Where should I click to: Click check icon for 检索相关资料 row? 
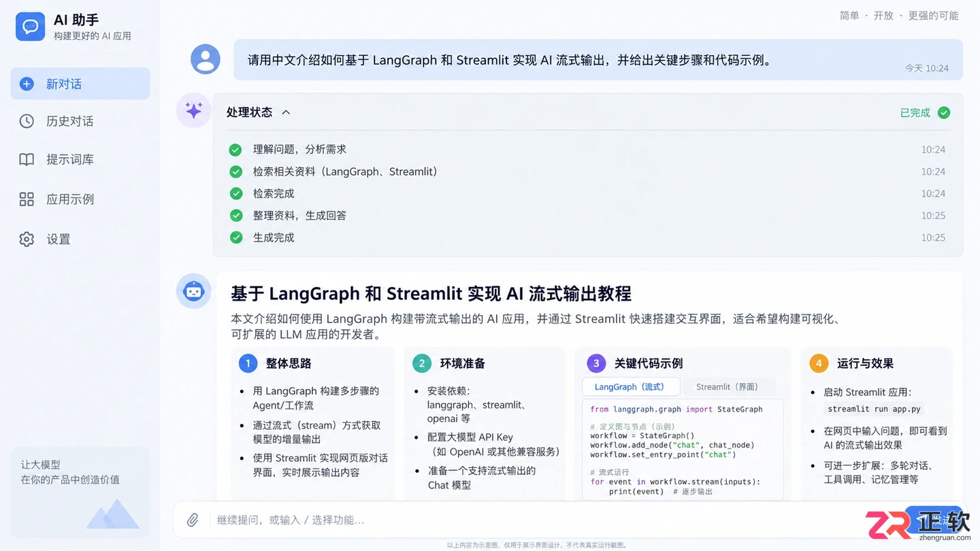click(235, 171)
